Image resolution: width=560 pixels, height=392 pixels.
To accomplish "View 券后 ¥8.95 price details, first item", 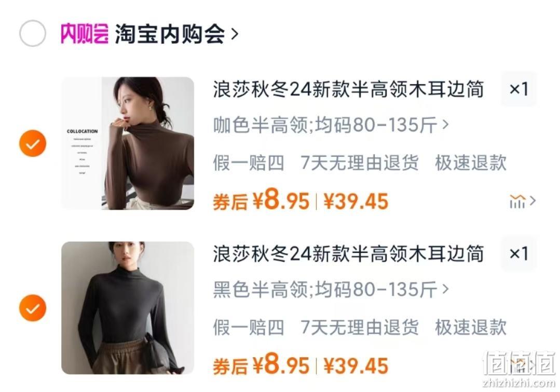I will point(261,200).
